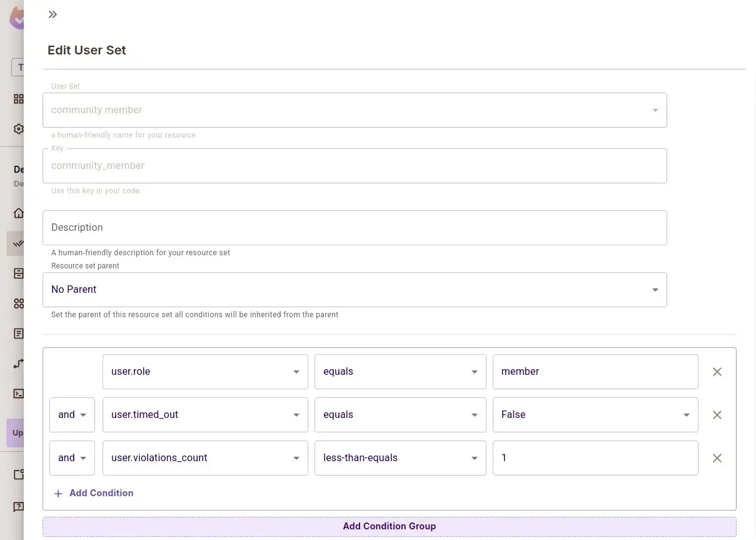Remove the user.violations_count condition row
The image size is (756, 540).
click(717, 458)
